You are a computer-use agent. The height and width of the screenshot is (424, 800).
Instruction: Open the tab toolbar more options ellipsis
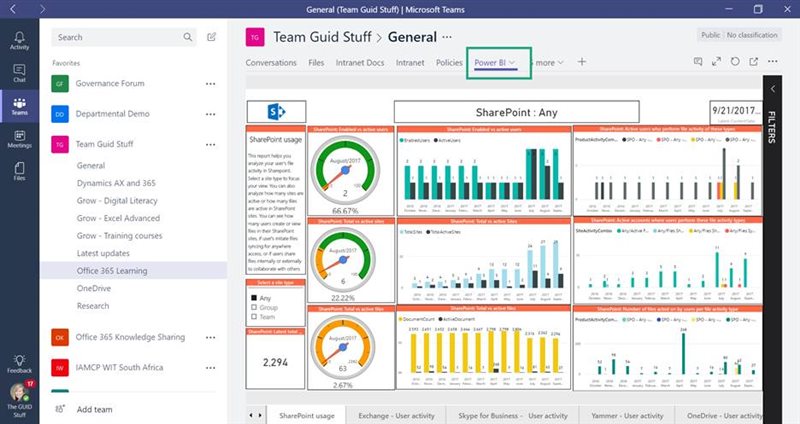pos(772,62)
